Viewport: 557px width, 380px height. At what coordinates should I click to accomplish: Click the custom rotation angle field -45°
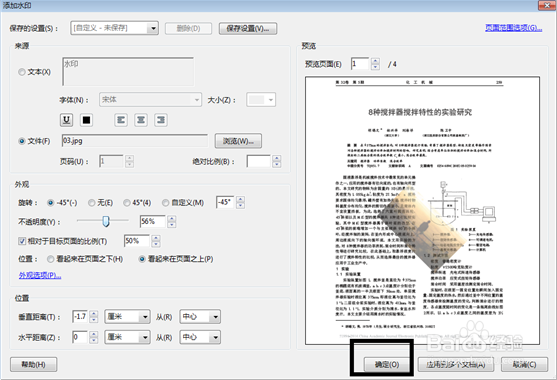225,202
